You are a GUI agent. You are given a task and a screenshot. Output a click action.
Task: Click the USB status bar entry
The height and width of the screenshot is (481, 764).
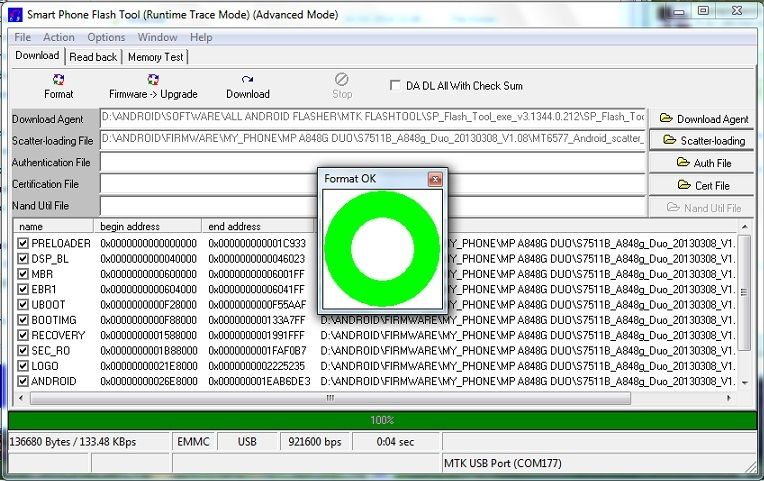click(247, 442)
